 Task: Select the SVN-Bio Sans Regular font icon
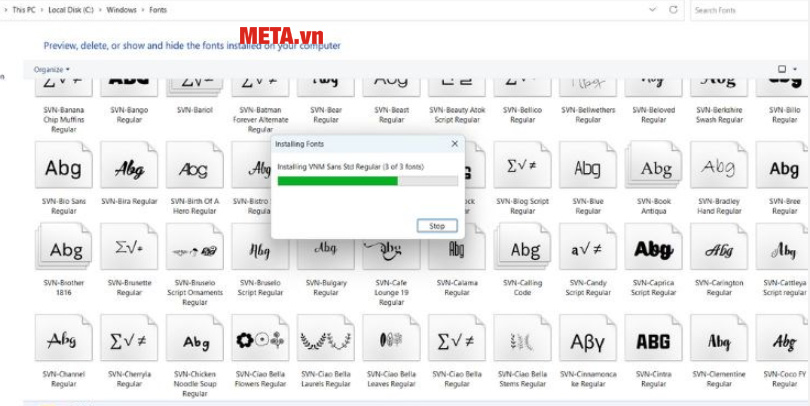coord(64,165)
